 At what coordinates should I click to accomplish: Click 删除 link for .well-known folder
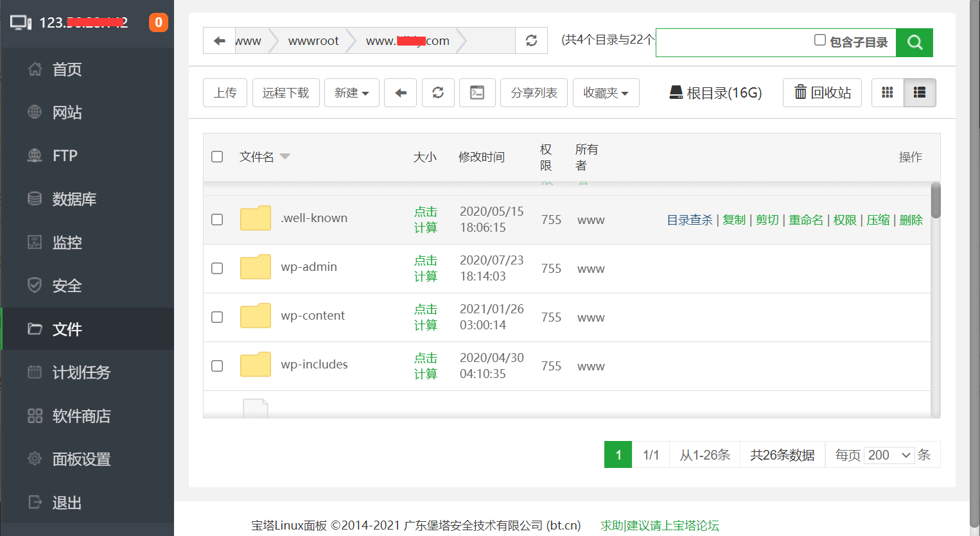911,220
